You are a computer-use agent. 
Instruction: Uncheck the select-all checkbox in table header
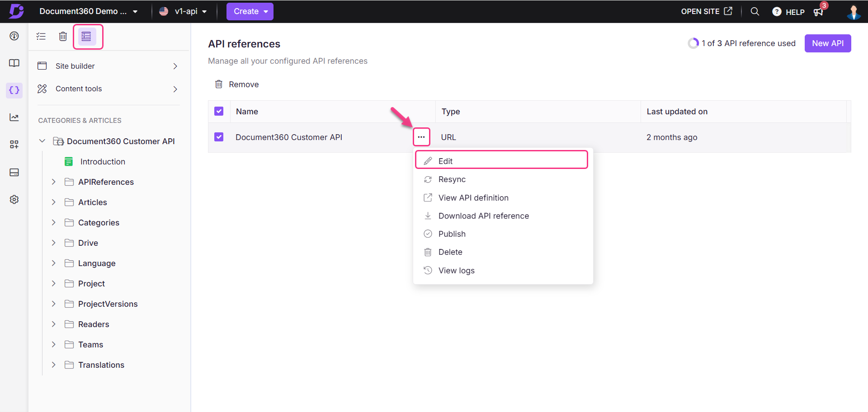click(x=219, y=111)
